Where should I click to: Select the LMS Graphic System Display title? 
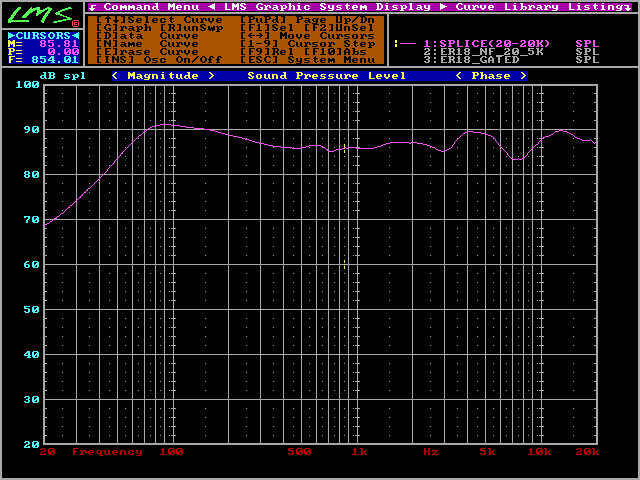click(327, 7)
